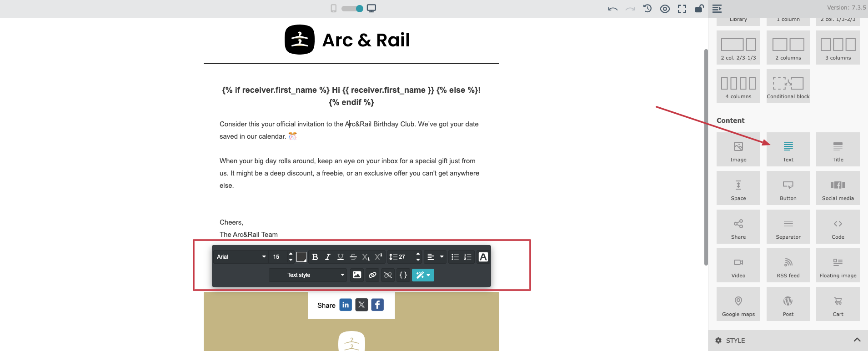Select the 3 columns layout
The width and height of the screenshot is (868, 351).
tap(838, 47)
